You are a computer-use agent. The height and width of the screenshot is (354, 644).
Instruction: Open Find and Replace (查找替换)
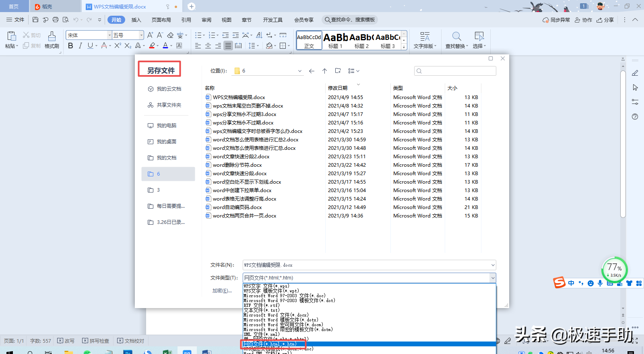tap(456, 40)
